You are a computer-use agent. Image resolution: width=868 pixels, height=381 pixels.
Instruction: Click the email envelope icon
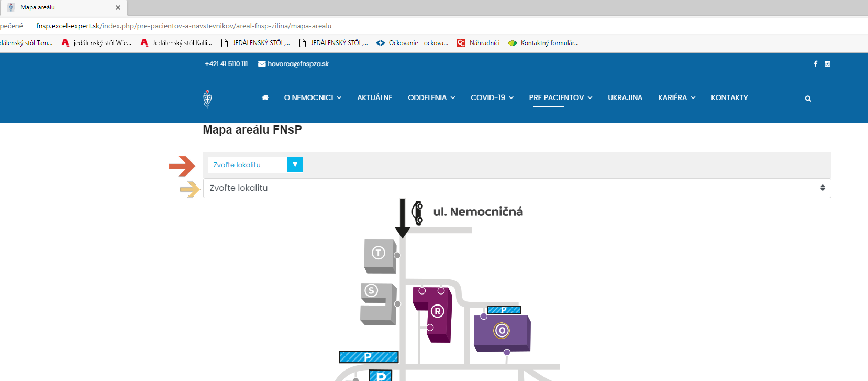pos(262,64)
